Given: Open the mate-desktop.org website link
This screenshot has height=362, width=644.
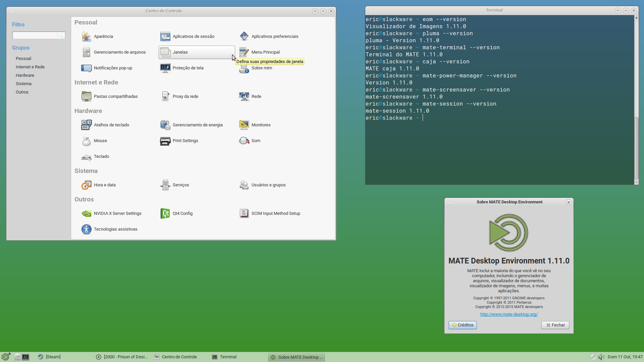Looking at the screenshot, I should tap(509, 314).
